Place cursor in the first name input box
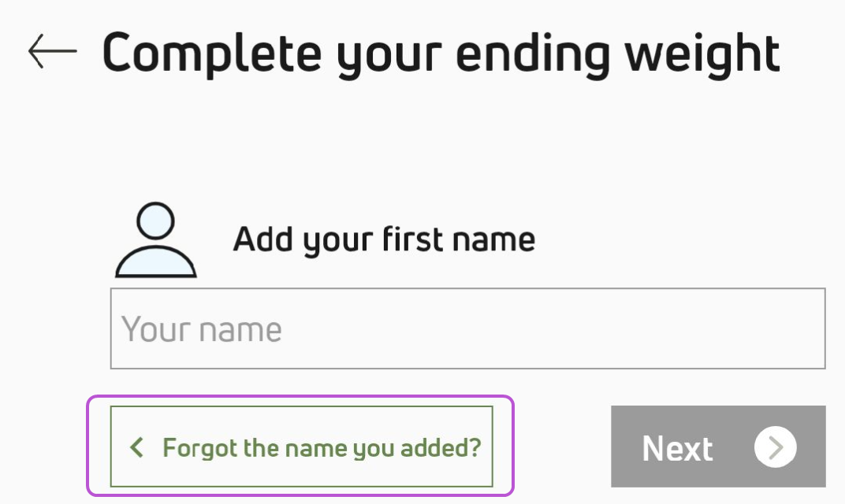This screenshot has width=845, height=504. click(467, 328)
